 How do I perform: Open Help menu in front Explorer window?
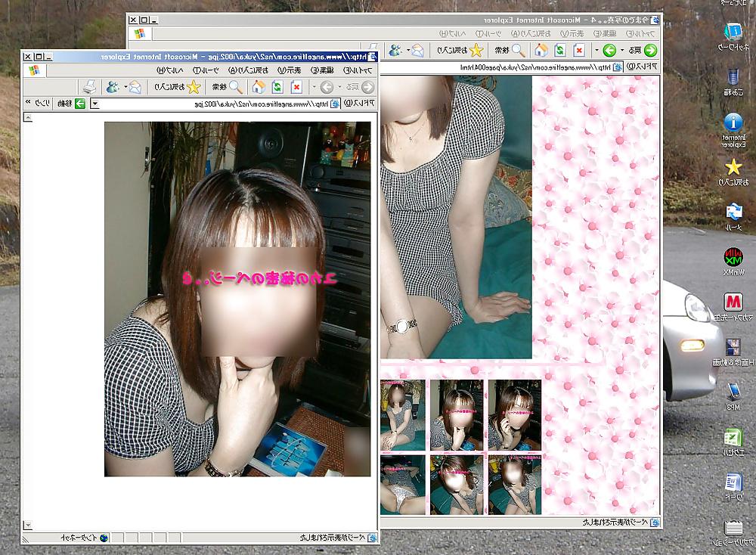pos(169,70)
